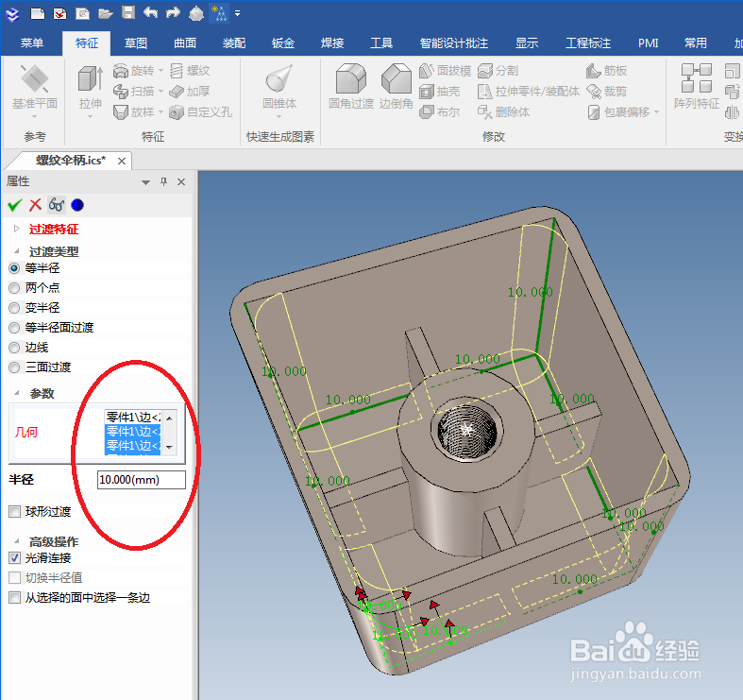
Task: Switch to the 工程标注 ribbon tab
Action: (588, 43)
